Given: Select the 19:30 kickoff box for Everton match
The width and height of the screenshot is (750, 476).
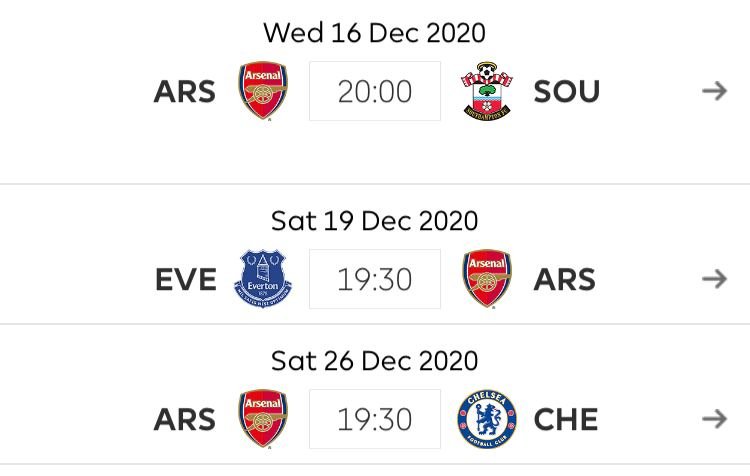Looking at the screenshot, I should (375, 279).
